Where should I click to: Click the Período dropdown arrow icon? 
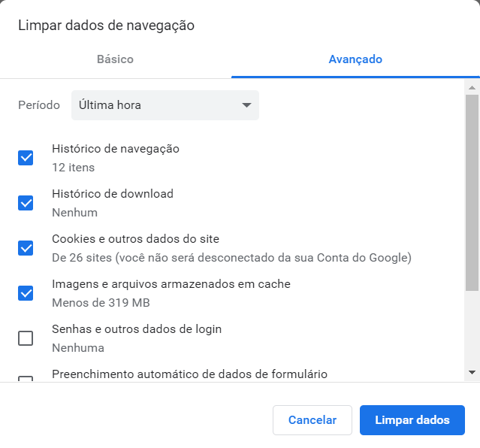[x=246, y=105]
